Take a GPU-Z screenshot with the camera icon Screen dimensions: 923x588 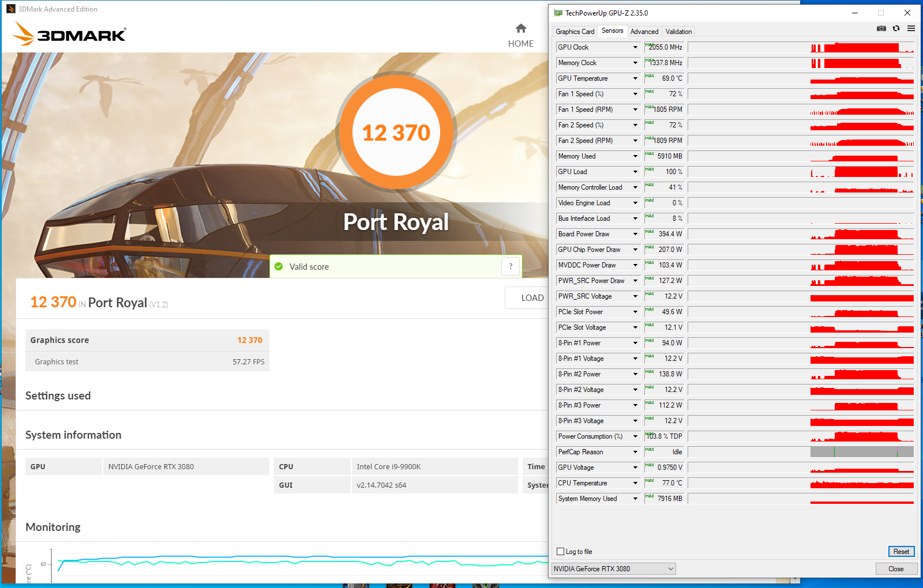coord(881,28)
